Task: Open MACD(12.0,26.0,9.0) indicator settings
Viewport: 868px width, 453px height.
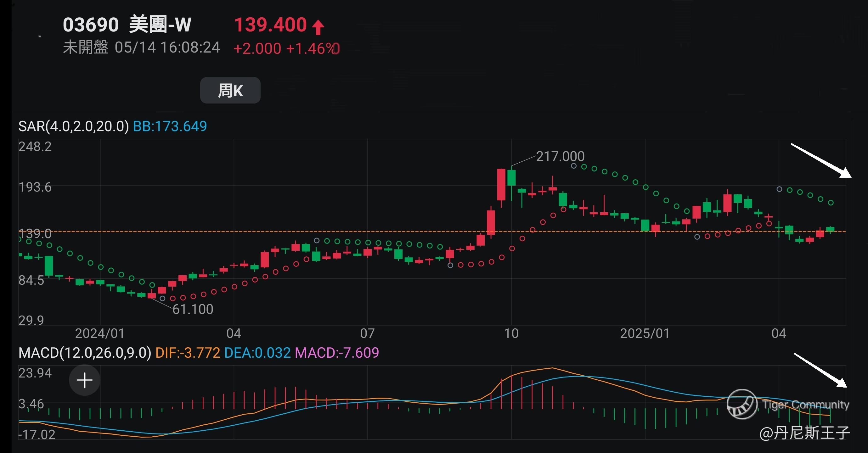Action: (85, 353)
